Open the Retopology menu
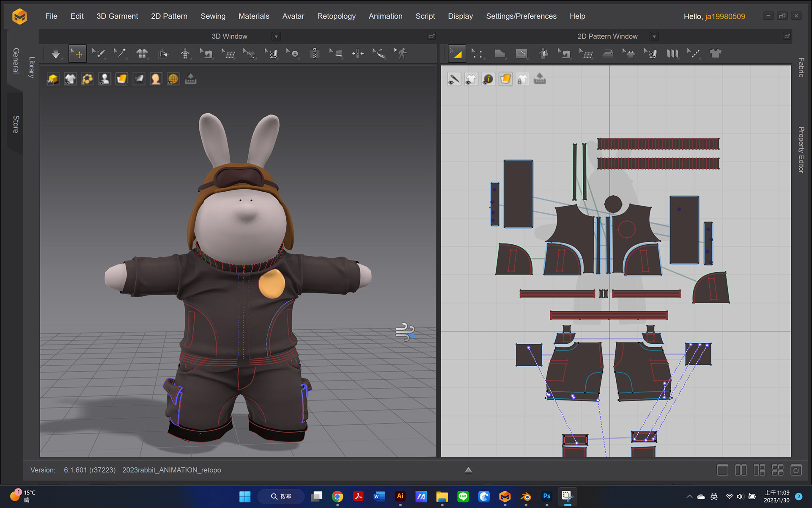The width and height of the screenshot is (812, 508). click(x=336, y=16)
